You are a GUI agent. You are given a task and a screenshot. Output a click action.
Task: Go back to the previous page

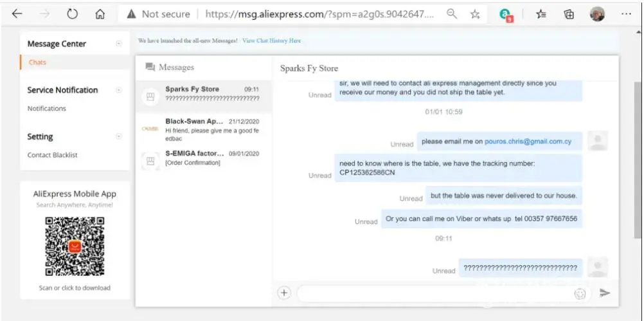point(17,14)
